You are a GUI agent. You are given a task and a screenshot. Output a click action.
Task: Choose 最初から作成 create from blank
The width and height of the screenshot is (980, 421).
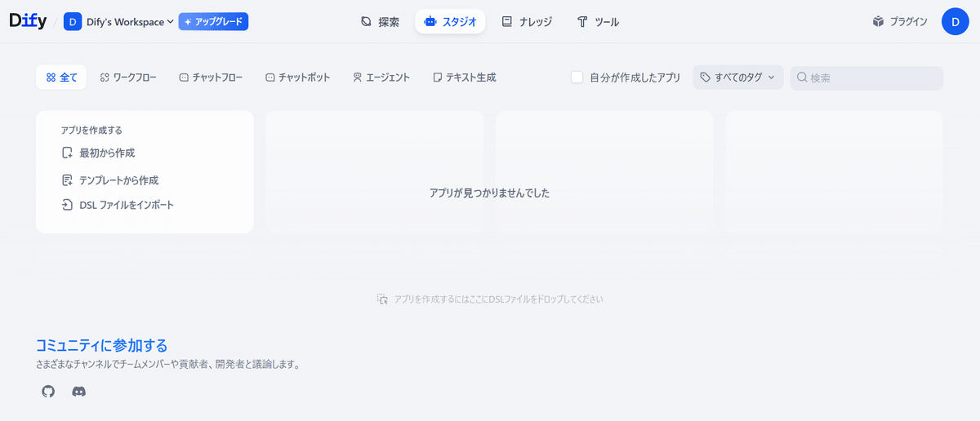click(x=98, y=153)
